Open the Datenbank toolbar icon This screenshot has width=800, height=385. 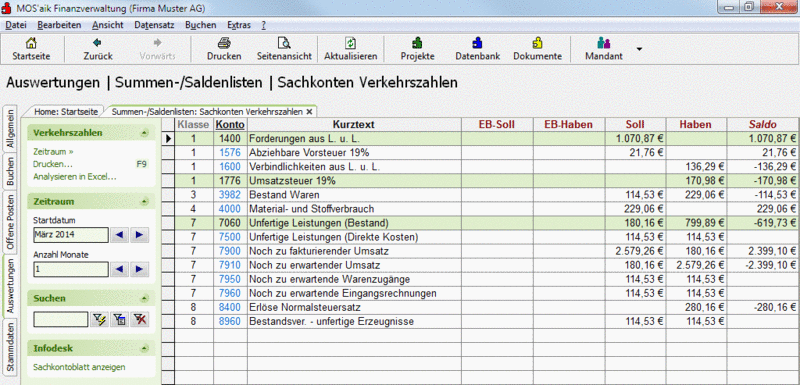(x=478, y=43)
